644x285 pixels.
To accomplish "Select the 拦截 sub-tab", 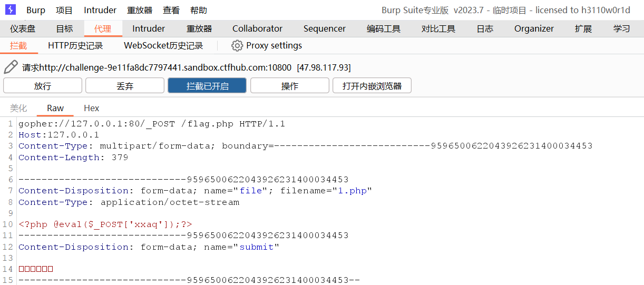I will point(18,46).
